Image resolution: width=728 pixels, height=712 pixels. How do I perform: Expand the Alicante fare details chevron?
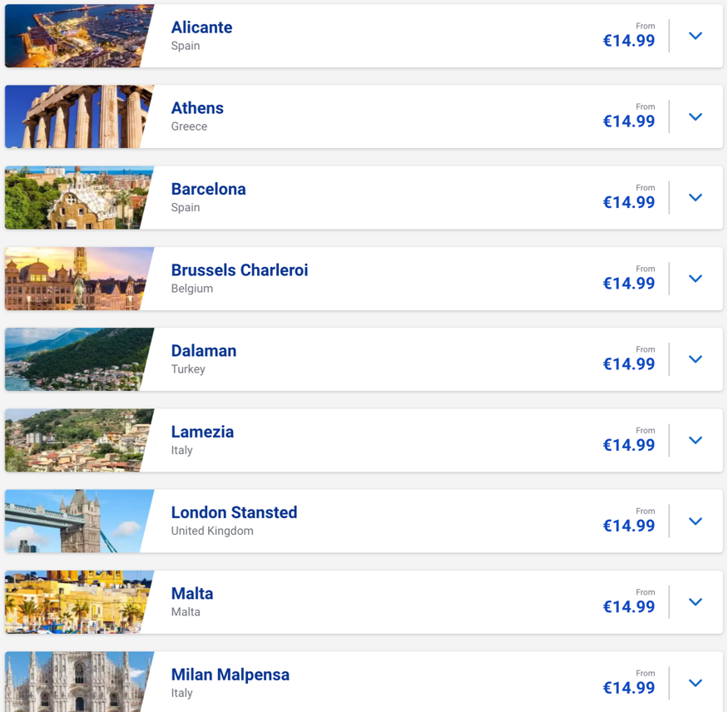pos(696,36)
